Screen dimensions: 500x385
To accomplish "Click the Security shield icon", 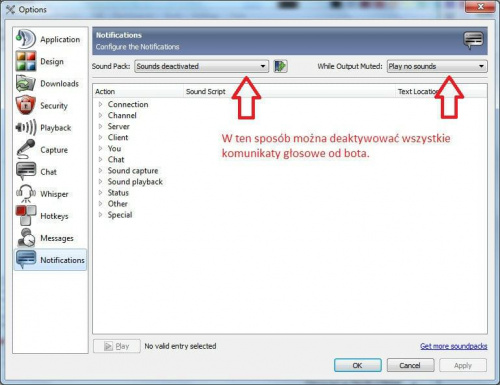I will click(x=25, y=105).
